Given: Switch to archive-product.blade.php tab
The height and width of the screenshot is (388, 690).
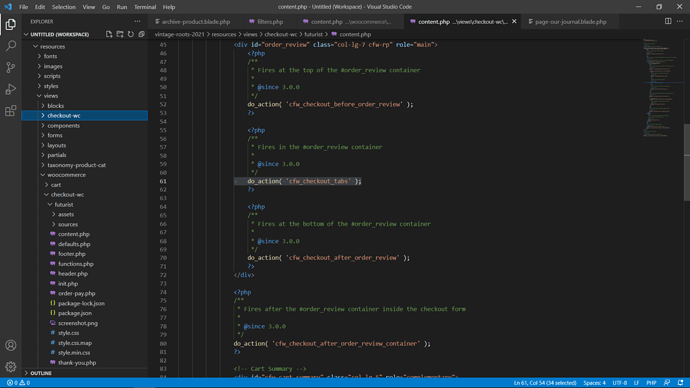Looking at the screenshot, I should [x=196, y=22].
